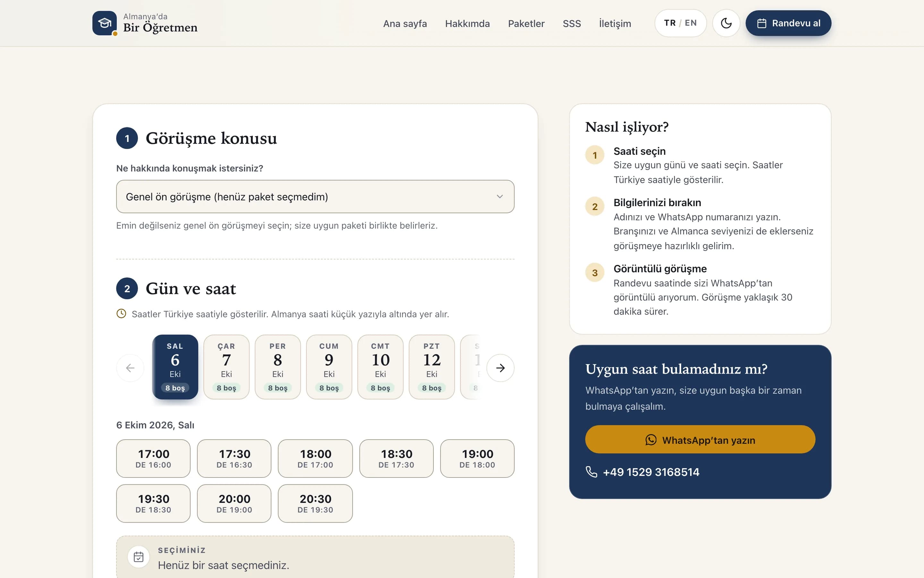Click the phone number +49 1529 3168514

[651, 472]
